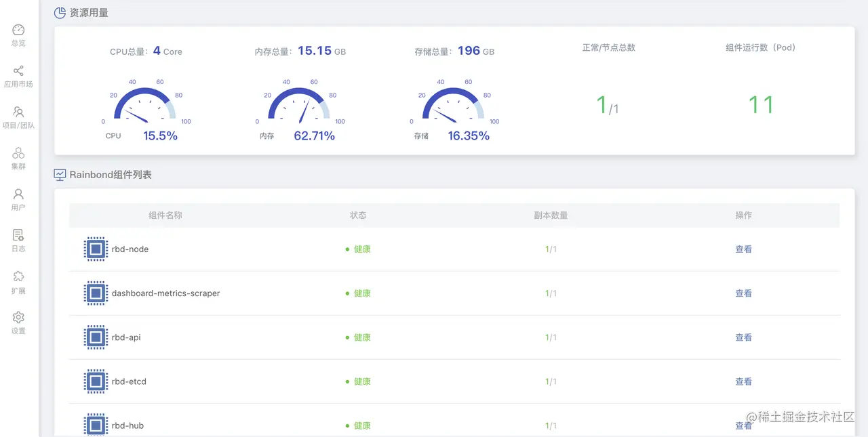
Task: Click 查看 link for rbd-hub
Action: coord(744,425)
